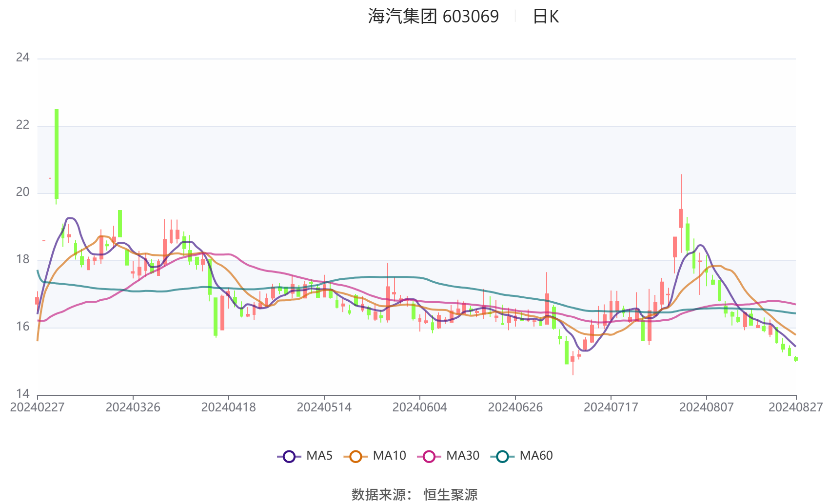Click the y-axis value 20

tap(22, 193)
